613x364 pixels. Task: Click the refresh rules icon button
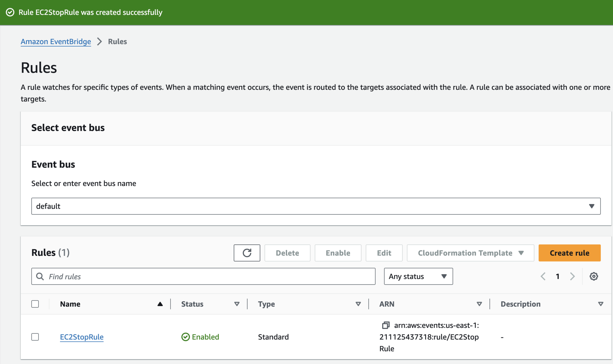pyautogui.click(x=247, y=253)
